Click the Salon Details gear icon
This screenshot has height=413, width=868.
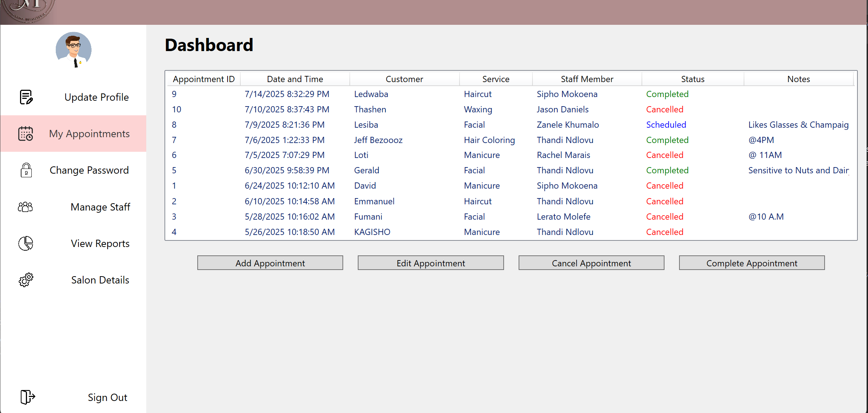pos(25,280)
